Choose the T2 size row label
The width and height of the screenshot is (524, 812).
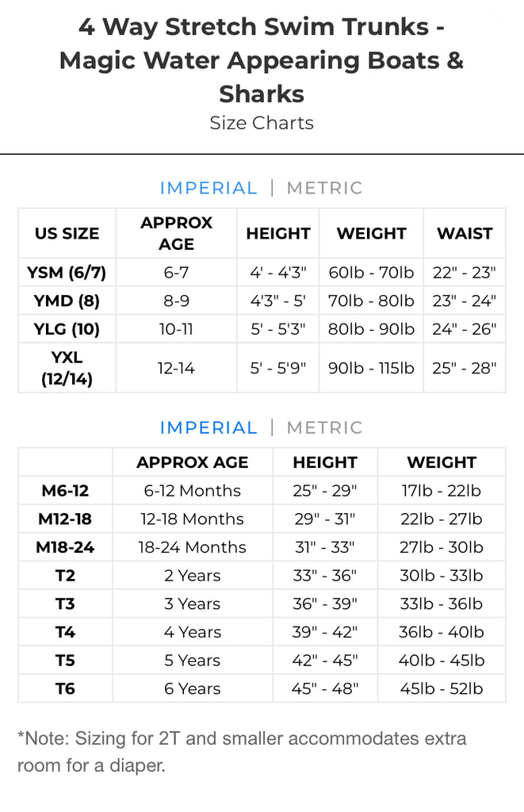[x=65, y=575]
